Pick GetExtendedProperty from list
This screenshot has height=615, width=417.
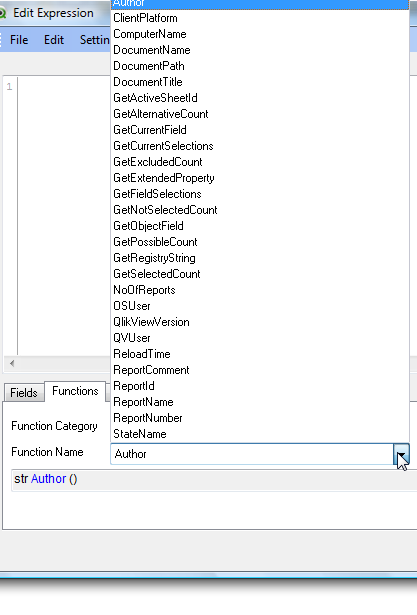[260, 178]
